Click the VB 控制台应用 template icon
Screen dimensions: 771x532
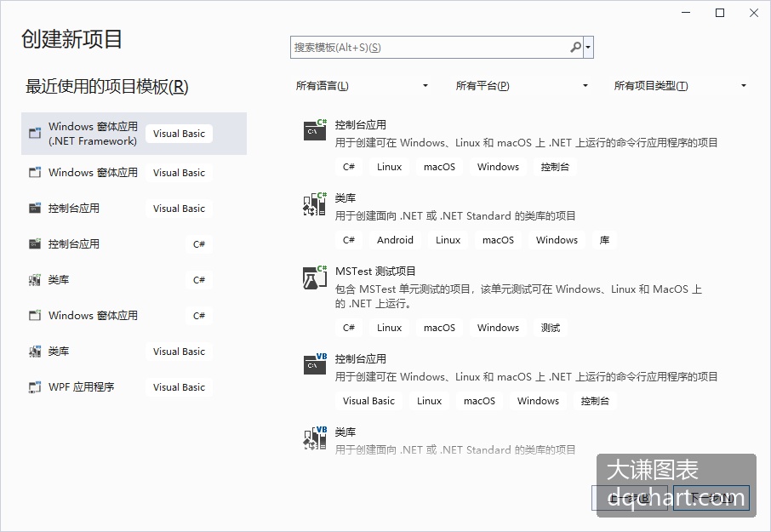315,363
